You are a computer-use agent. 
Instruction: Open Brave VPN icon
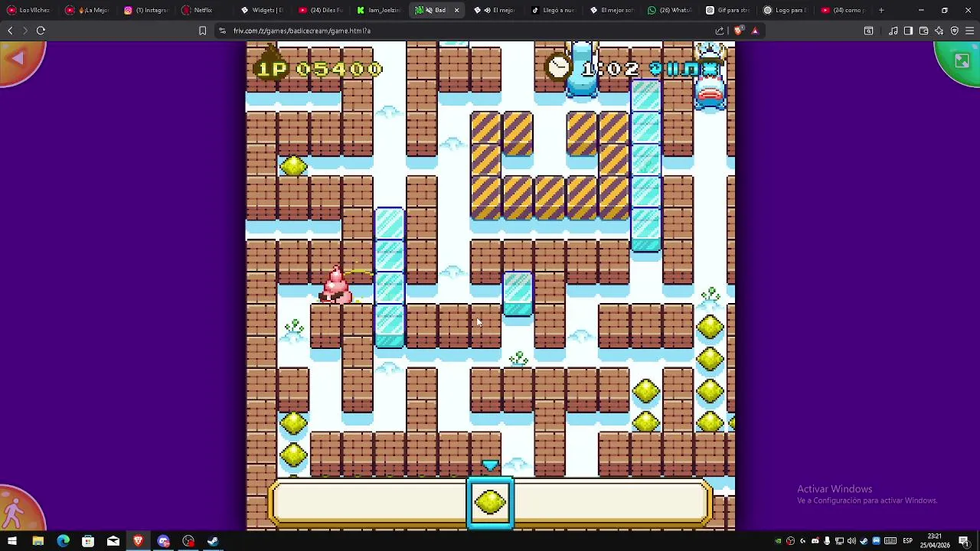[955, 31]
